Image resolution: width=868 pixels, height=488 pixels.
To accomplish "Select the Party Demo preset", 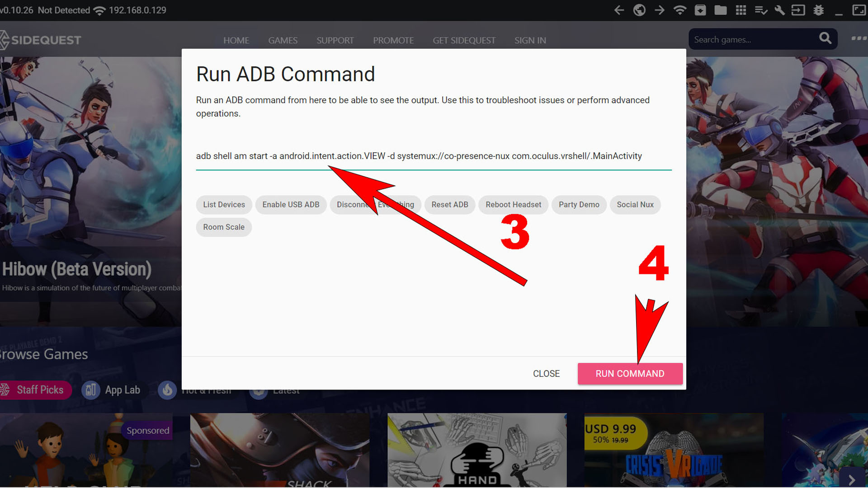I will click(579, 205).
